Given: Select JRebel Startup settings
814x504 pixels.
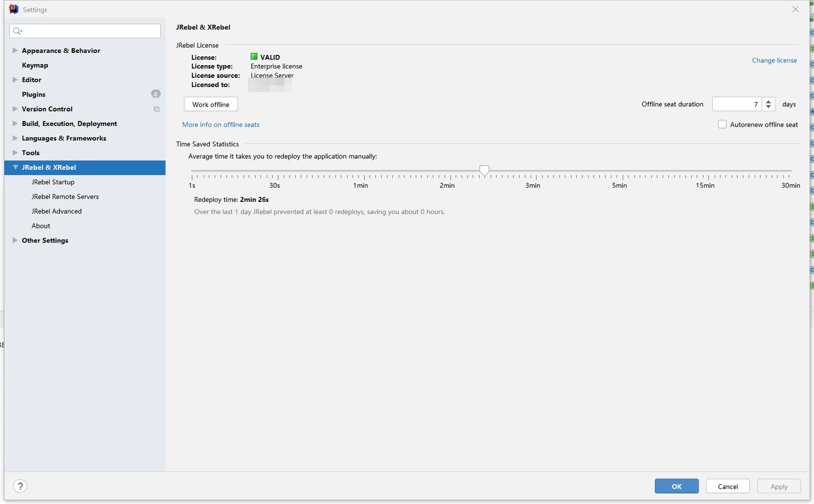Looking at the screenshot, I should pos(53,182).
